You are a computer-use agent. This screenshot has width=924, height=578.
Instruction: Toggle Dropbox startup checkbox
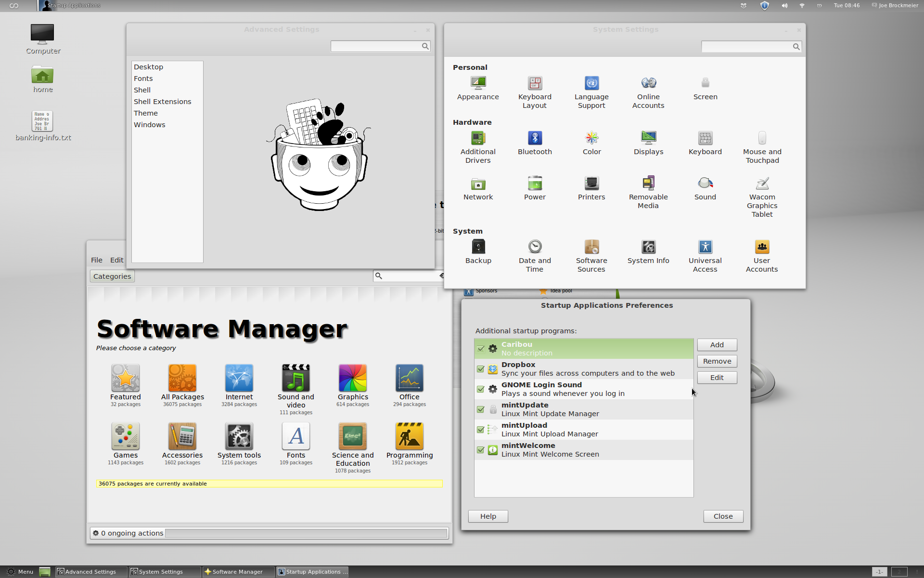pos(480,369)
